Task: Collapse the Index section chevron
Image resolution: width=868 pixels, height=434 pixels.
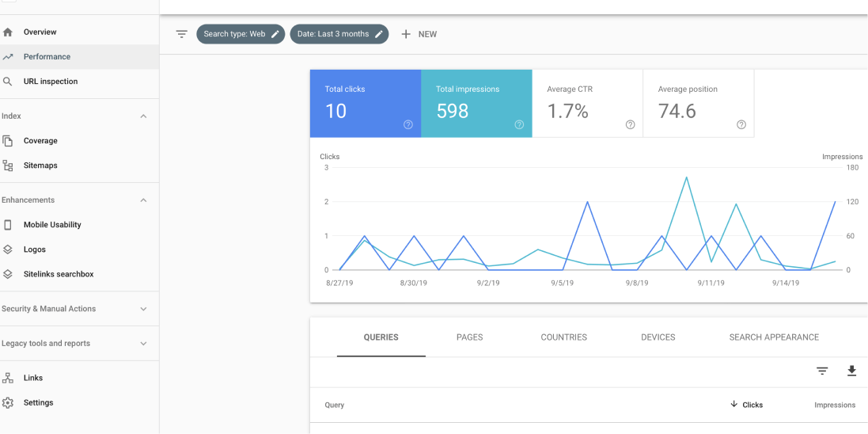Action: pos(143,116)
